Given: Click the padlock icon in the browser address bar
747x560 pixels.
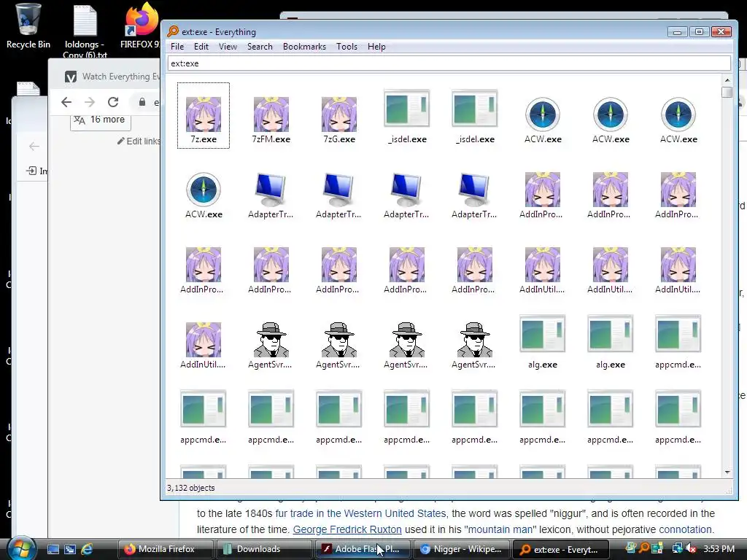Looking at the screenshot, I should pos(142,102).
